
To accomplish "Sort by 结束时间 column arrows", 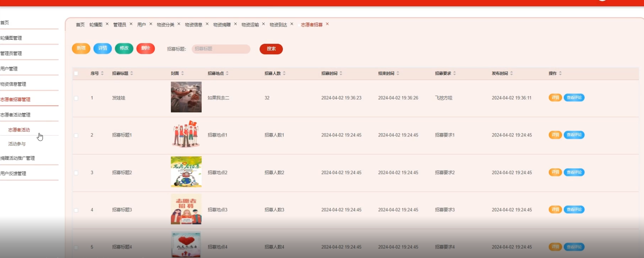I will 398,73.
